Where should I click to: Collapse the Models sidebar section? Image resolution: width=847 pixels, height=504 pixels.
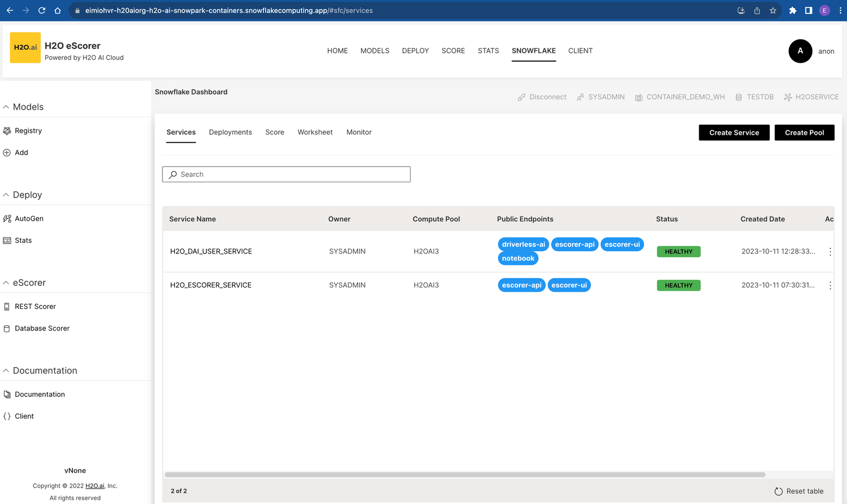6,107
